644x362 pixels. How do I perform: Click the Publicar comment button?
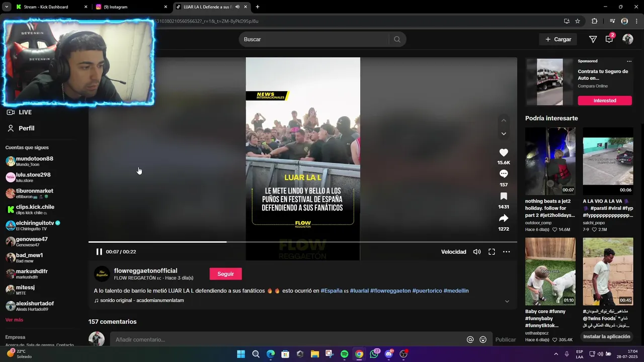(x=506, y=339)
